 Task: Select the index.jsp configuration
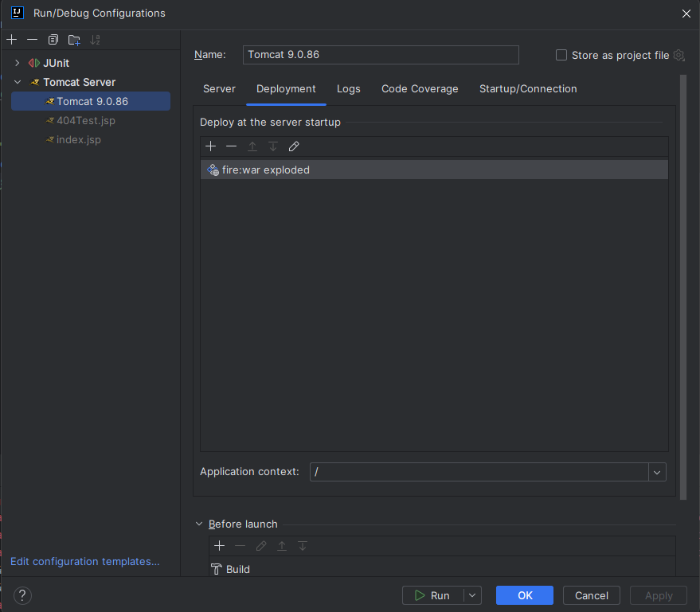pos(91,139)
